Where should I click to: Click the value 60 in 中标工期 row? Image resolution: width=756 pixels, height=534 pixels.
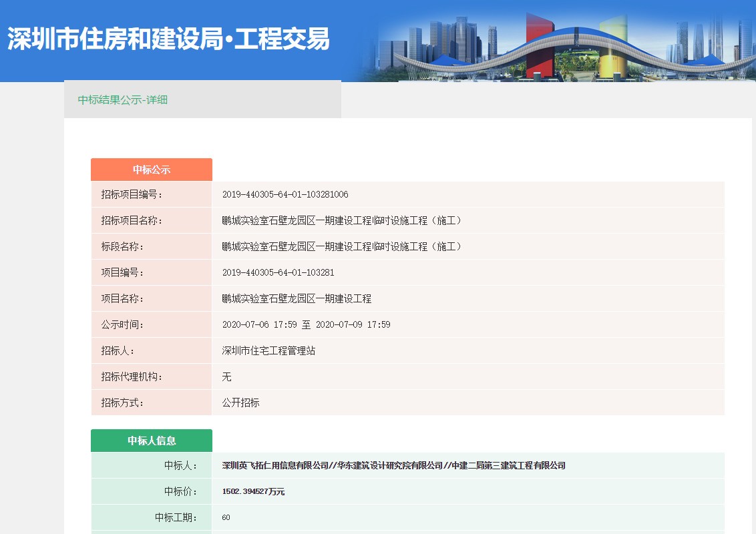pyautogui.click(x=226, y=517)
